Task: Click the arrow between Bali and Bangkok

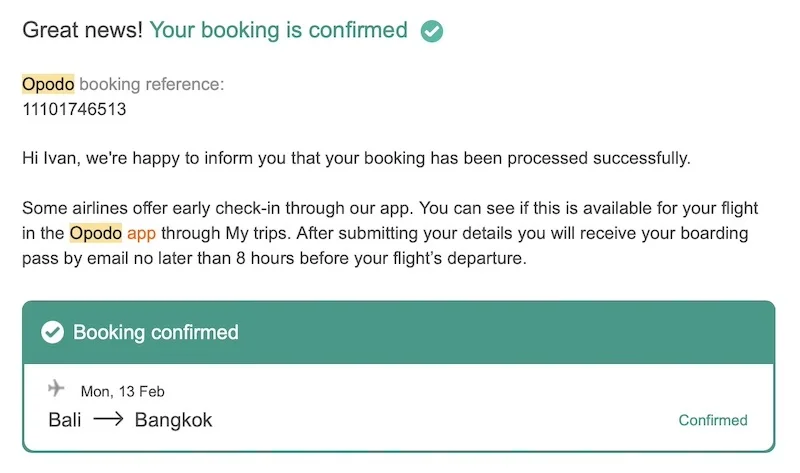Action: click(108, 420)
